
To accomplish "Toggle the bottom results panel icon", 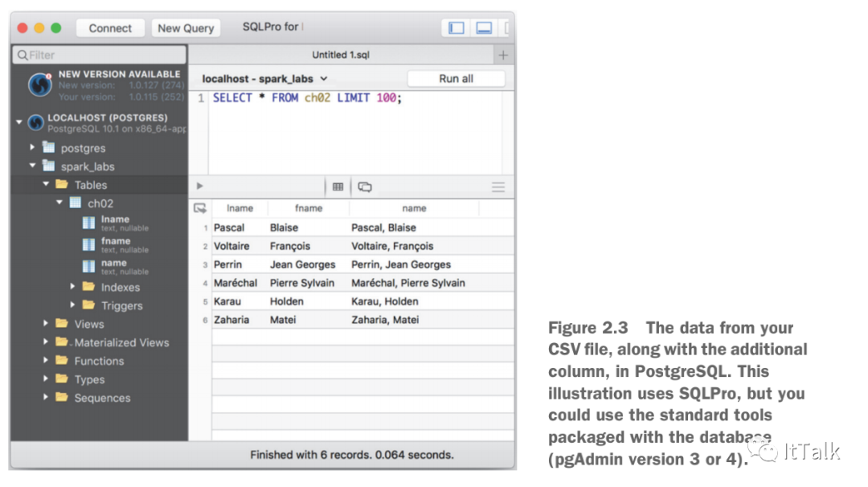I will pos(484,27).
